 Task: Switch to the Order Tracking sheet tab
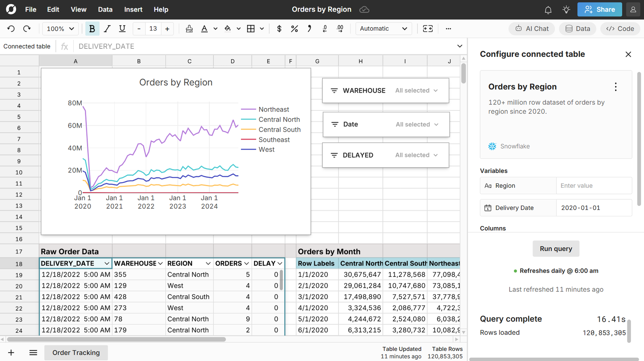click(76, 353)
